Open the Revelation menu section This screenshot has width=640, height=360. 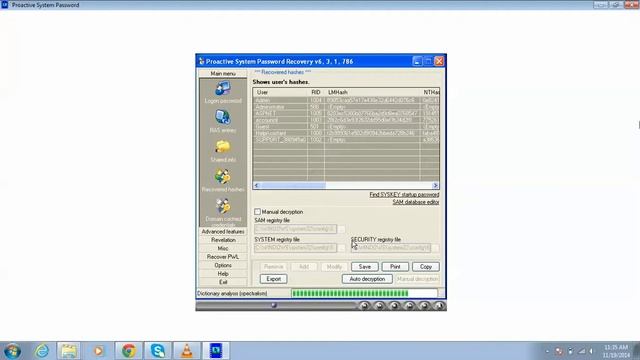(223, 240)
